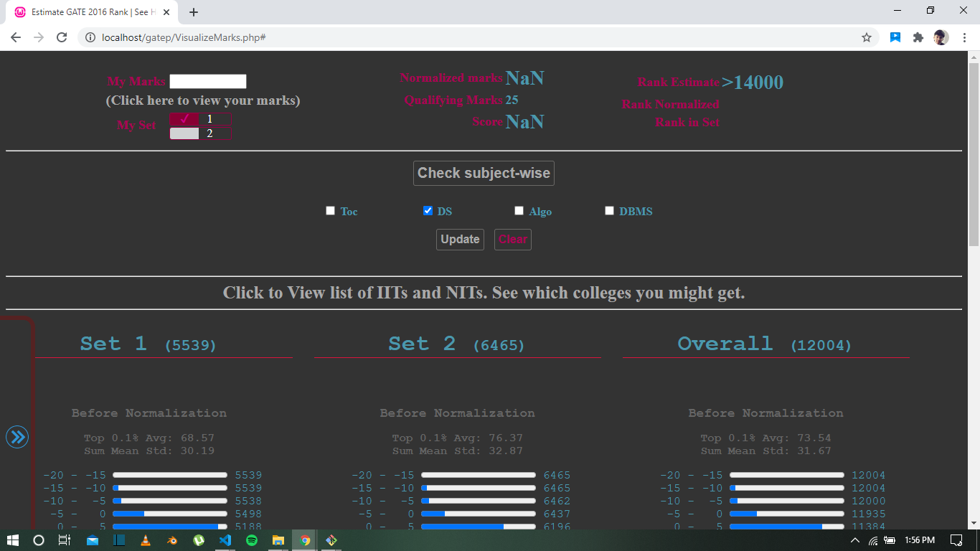Open the list of IITs and NITs
The height and width of the screenshot is (551, 980).
484,293
